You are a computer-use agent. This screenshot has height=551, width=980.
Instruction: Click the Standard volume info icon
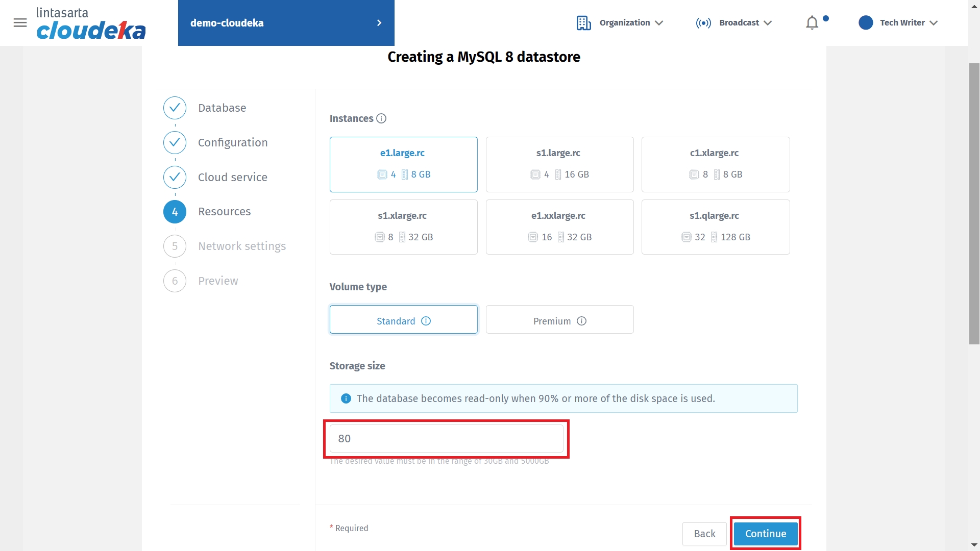pos(426,321)
